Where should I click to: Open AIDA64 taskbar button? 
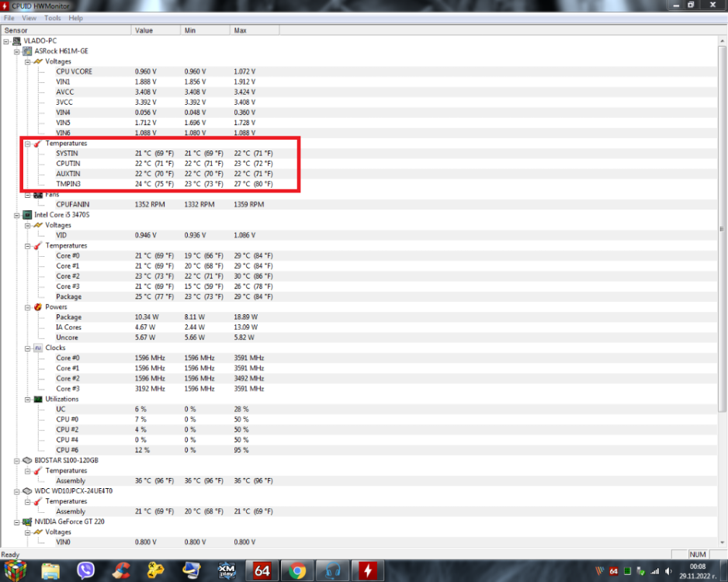[x=262, y=570]
